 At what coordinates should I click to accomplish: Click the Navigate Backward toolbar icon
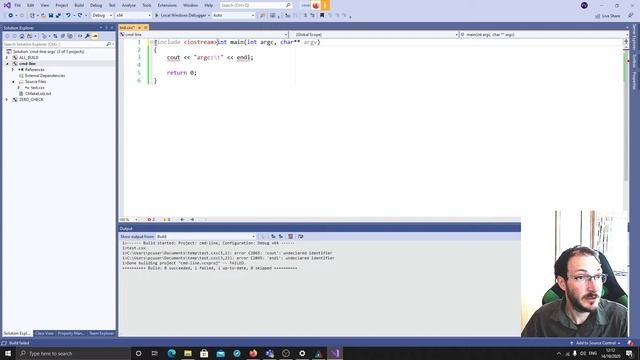11,16
